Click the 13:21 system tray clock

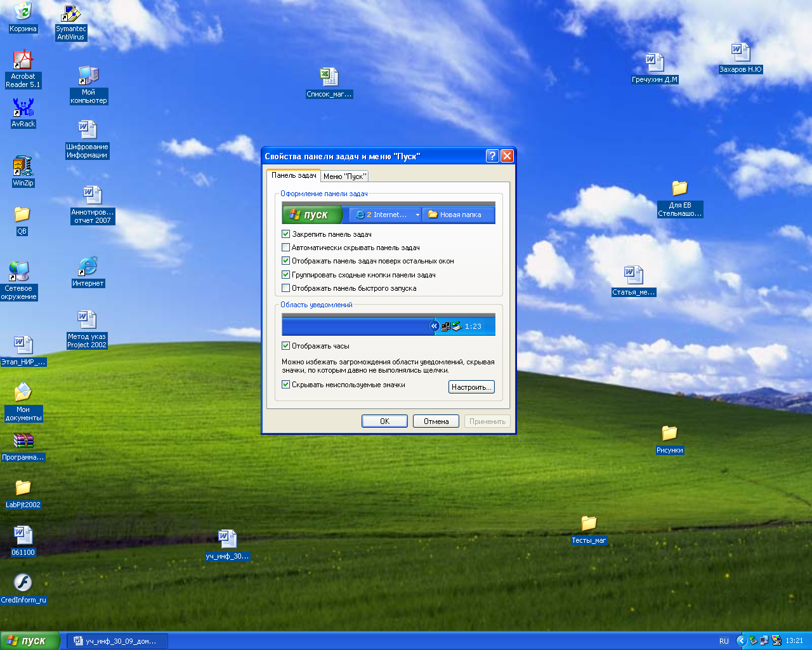click(794, 641)
